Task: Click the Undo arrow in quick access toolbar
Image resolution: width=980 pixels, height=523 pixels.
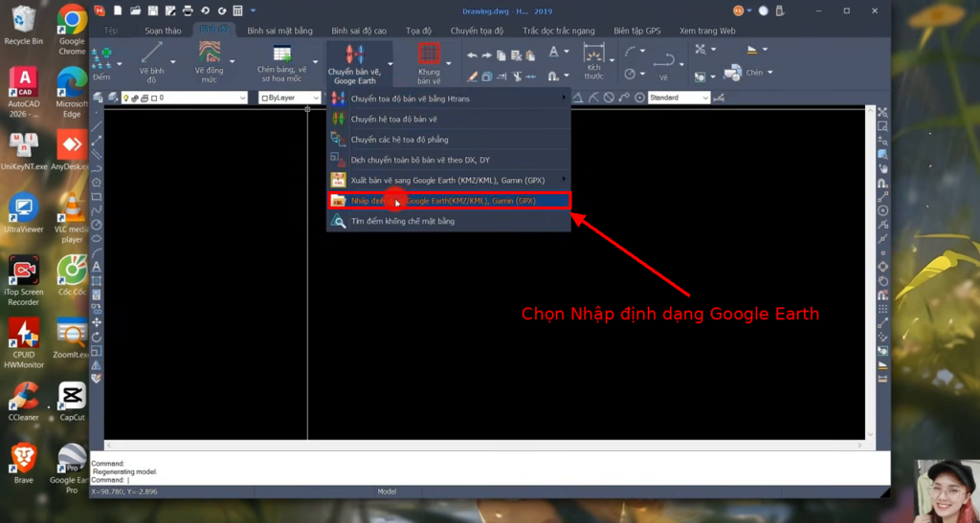Action: pyautogui.click(x=205, y=11)
